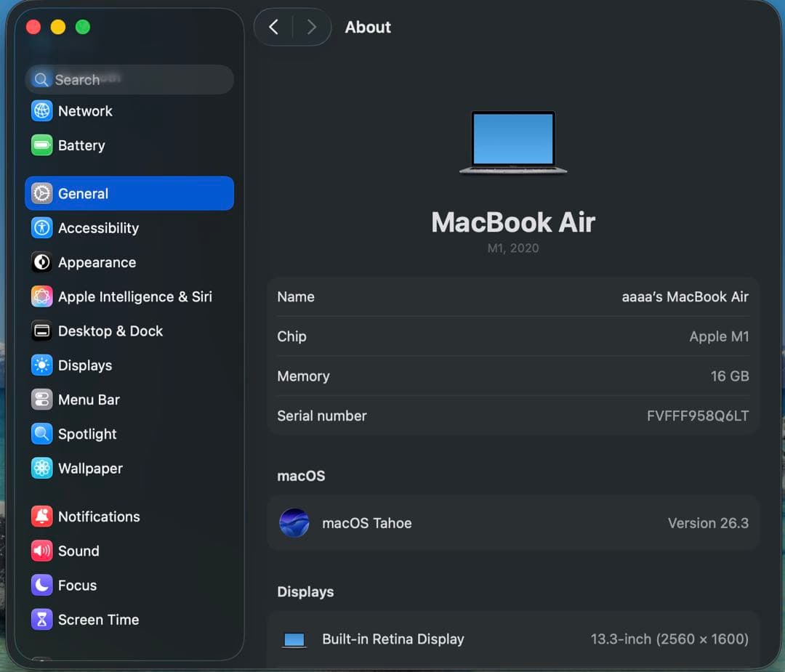Click the "macOS" section heading

click(301, 476)
